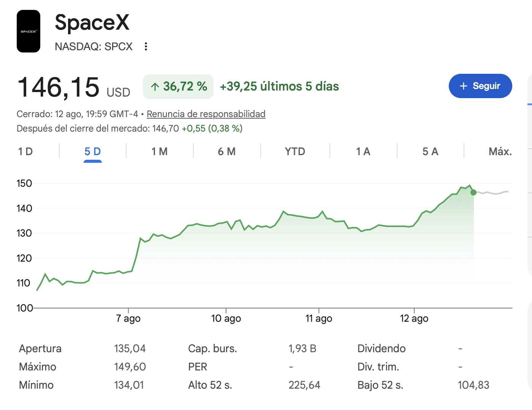
Task: Select the 1 D time range tab
Action: point(25,152)
